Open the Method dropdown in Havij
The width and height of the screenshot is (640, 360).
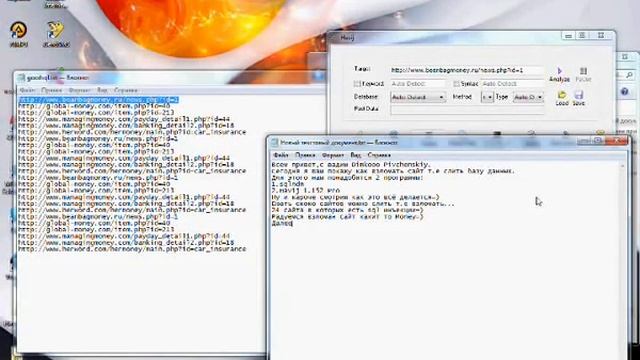[x=487, y=97]
